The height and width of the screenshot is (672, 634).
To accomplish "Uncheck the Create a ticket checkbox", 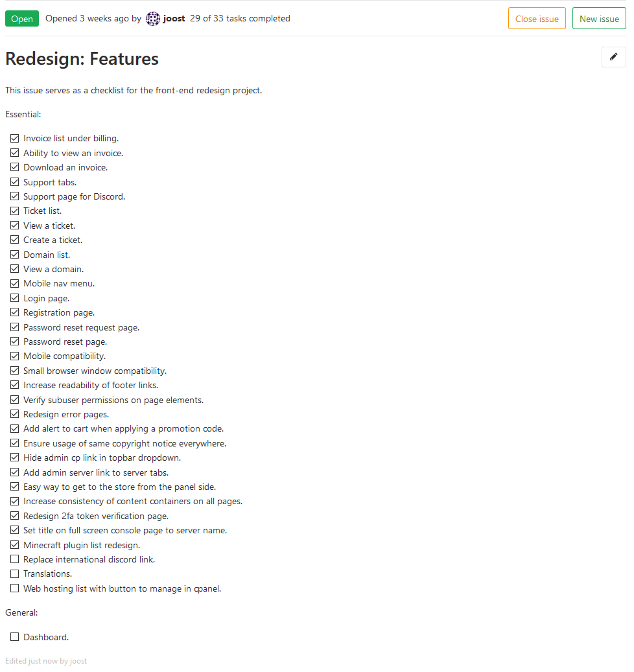I will [15, 240].
